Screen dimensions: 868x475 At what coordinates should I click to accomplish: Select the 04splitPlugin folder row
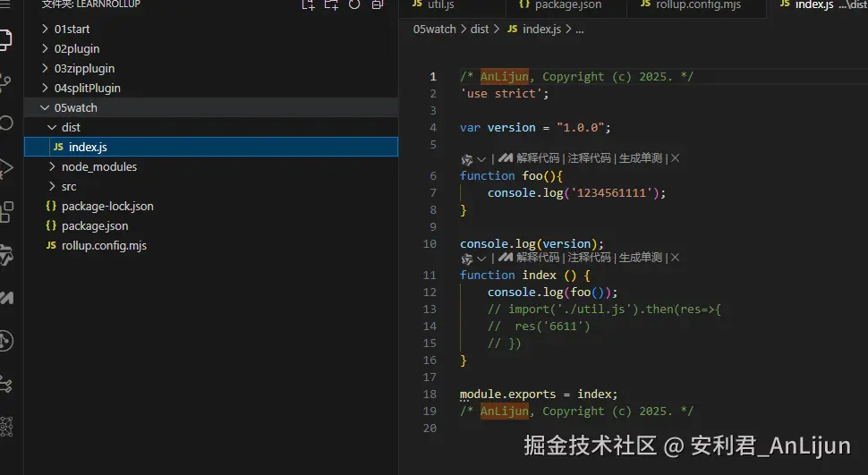pos(211,88)
